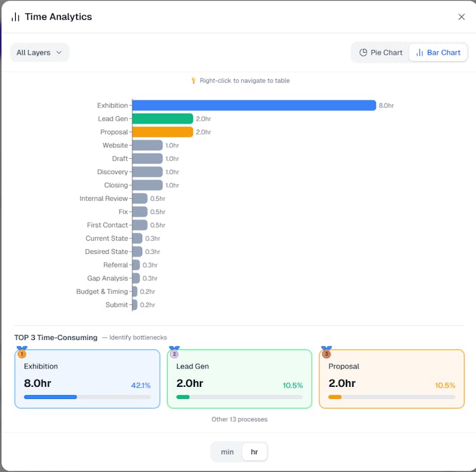476x472 pixels.
Task: Select the orange Proposal bar
Action: [x=162, y=132]
